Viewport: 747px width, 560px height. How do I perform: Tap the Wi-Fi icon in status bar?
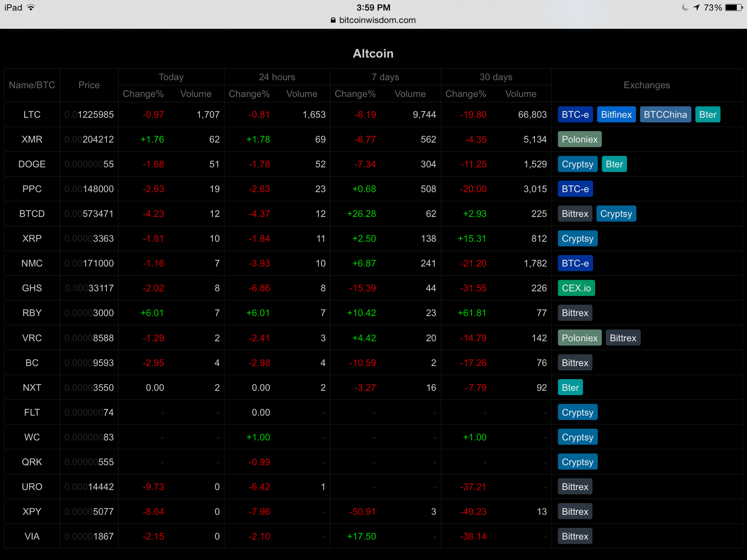(x=31, y=7)
